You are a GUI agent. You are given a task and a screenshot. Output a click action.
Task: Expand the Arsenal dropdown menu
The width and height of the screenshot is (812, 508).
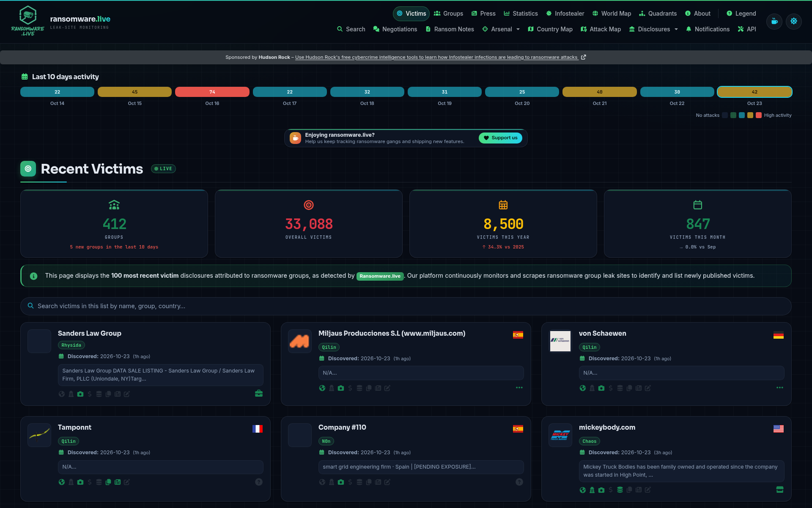pos(501,29)
